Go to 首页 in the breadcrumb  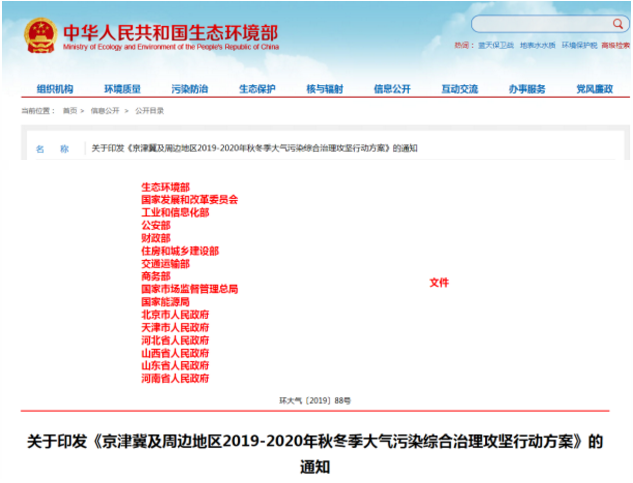69,111
